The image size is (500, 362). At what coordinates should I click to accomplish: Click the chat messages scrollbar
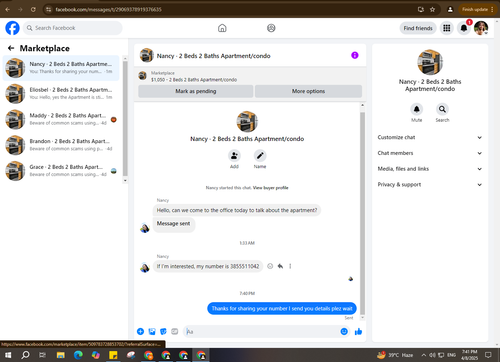coord(362,213)
